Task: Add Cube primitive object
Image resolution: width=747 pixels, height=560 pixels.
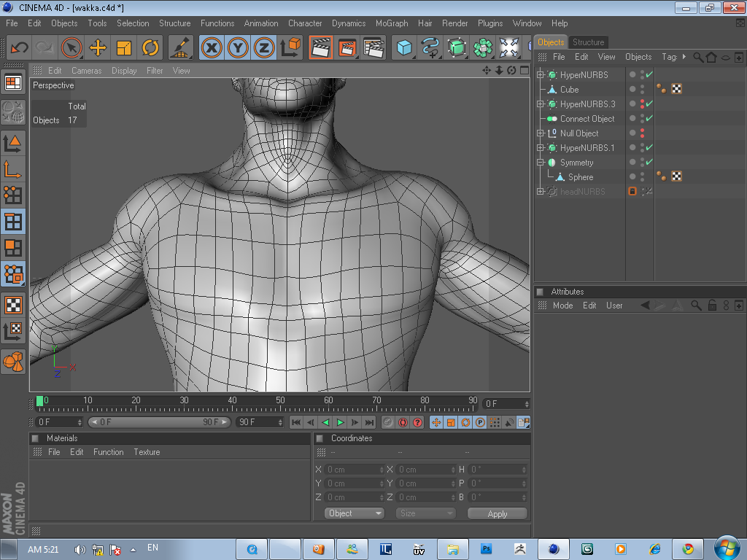Action: tap(404, 47)
